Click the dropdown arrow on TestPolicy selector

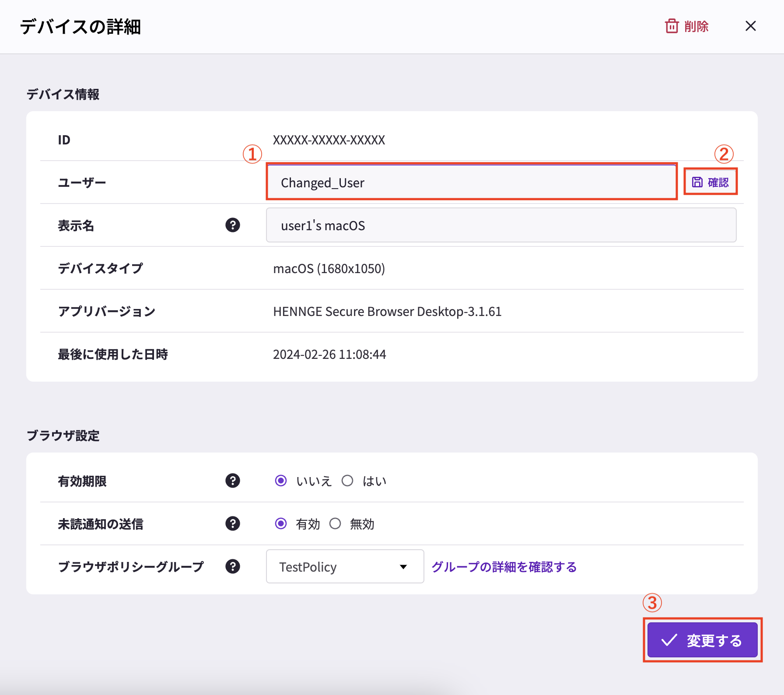[x=403, y=566]
